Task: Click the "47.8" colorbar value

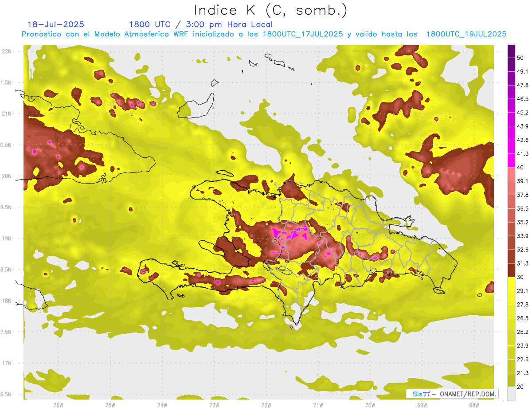Action: (x=523, y=85)
